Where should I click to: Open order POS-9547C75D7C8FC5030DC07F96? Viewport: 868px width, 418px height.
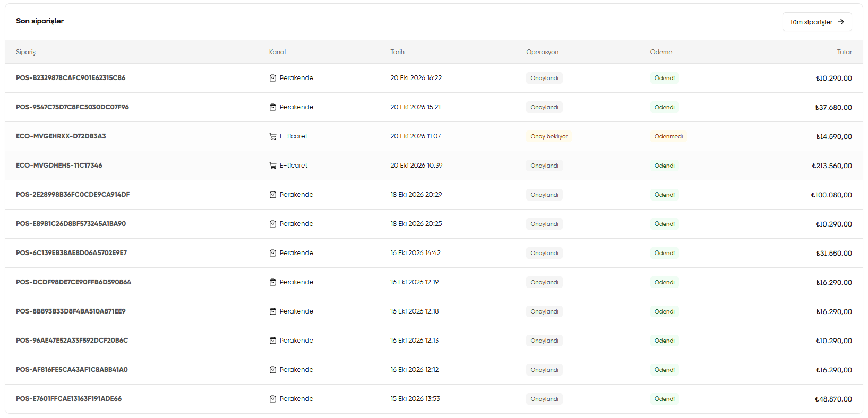pyautogui.click(x=72, y=107)
